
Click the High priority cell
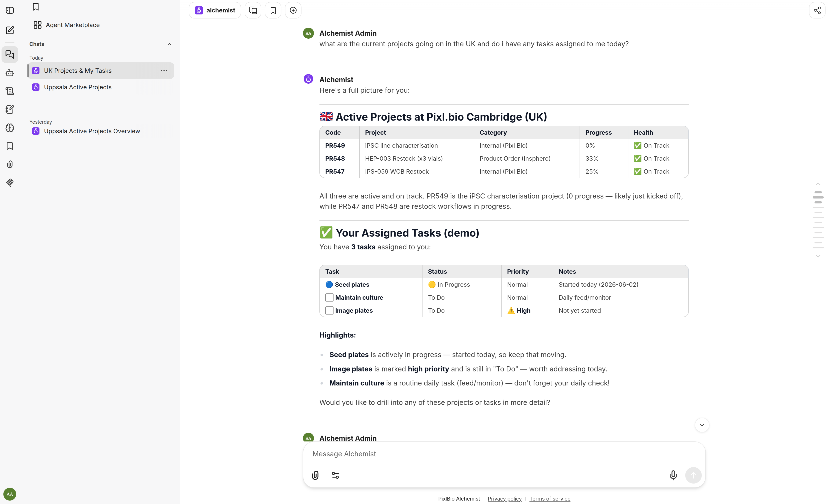tap(527, 311)
